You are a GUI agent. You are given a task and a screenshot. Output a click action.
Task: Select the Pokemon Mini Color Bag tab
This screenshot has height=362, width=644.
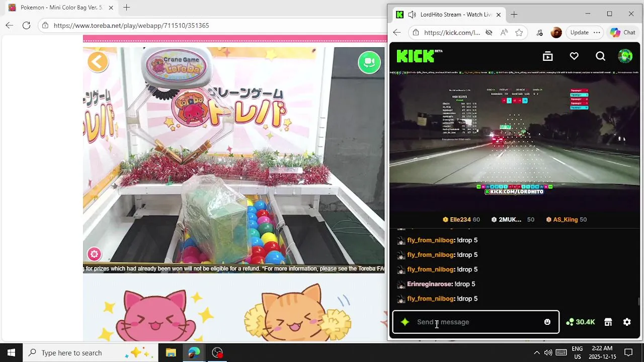pyautogui.click(x=60, y=8)
